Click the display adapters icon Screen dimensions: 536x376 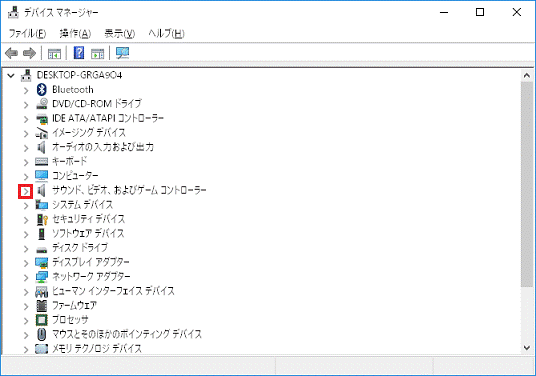42,263
